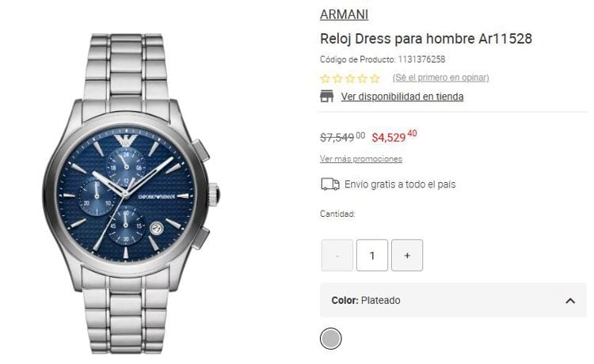Screen dimensions: 594x364
Task: Click the Color: Plateado header bar
Action: 453,300
